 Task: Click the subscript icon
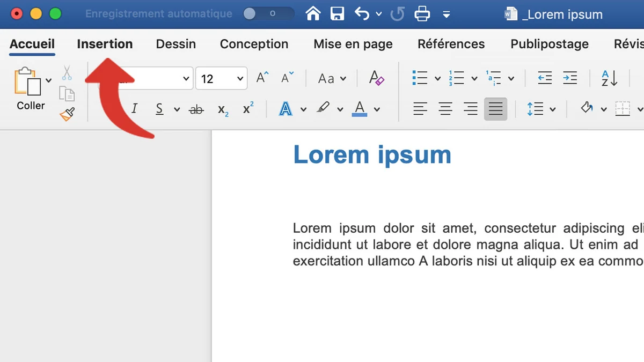coord(222,109)
